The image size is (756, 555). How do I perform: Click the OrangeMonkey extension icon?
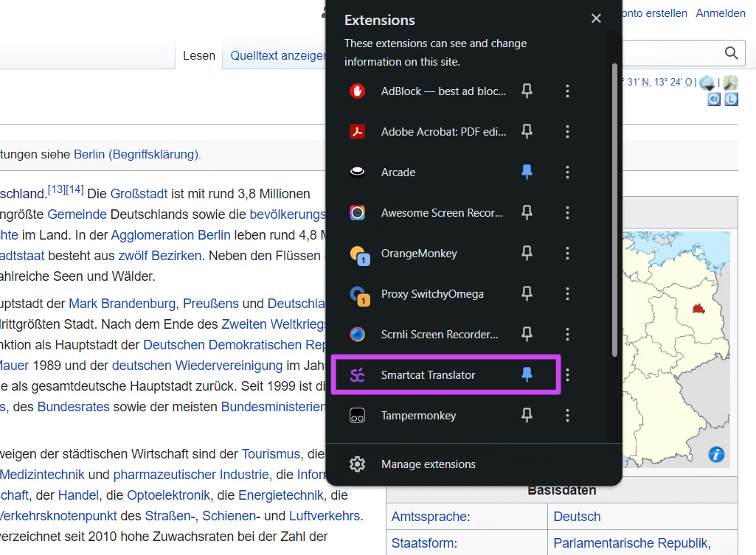[359, 255]
